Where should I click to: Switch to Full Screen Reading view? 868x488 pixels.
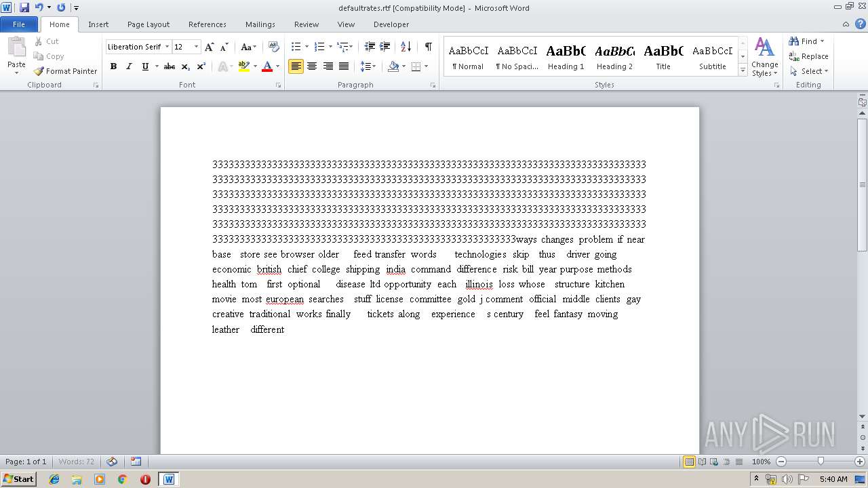click(701, 462)
